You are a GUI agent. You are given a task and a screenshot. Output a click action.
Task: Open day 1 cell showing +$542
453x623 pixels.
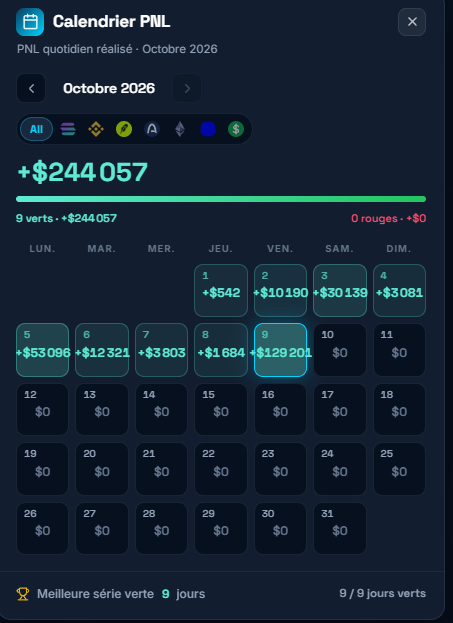pos(221,290)
